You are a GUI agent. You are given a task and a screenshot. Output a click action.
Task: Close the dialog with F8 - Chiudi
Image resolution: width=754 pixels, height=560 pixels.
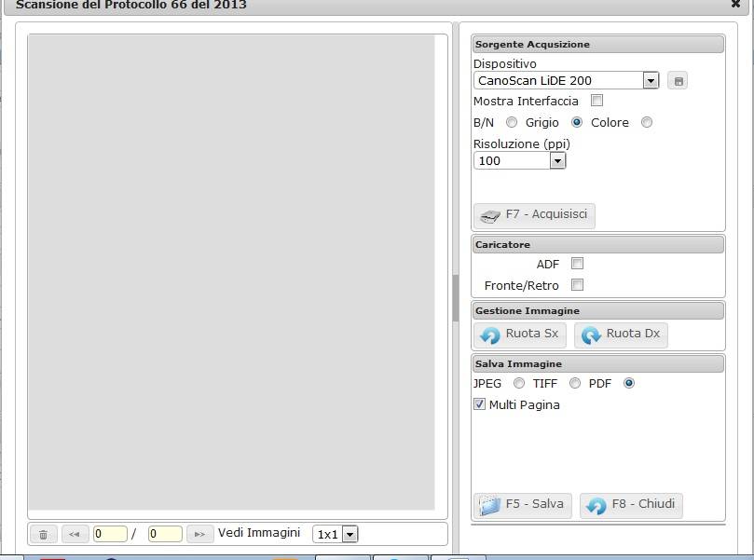[x=631, y=505]
